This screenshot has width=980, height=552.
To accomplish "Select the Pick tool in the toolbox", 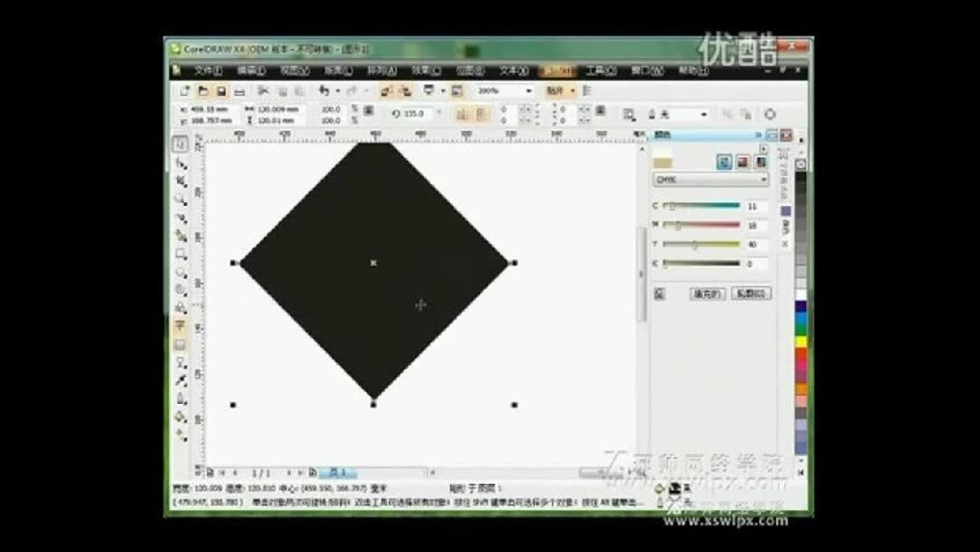I will click(178, 143).
